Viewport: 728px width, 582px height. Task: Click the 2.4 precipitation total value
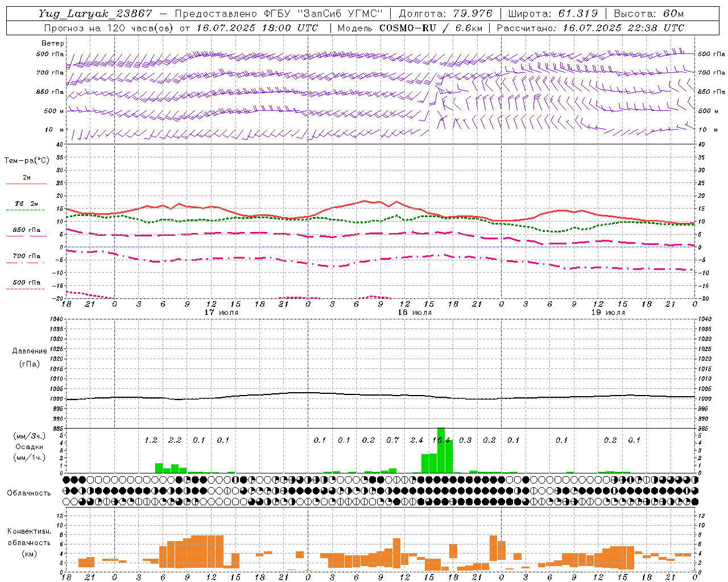click(417, 440)
